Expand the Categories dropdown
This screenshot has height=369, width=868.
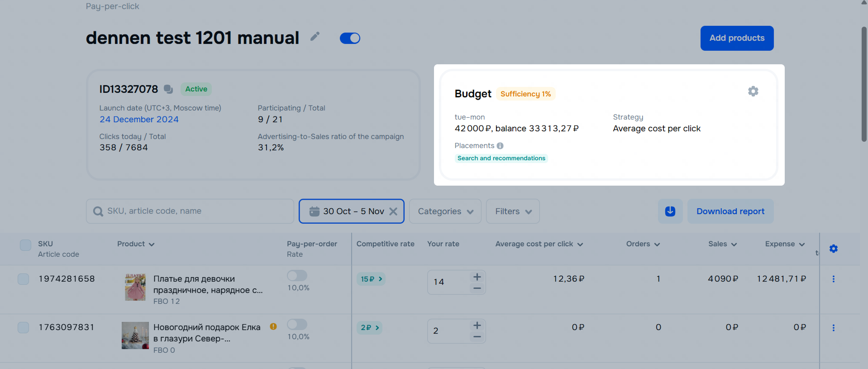[x=445, y=211]
